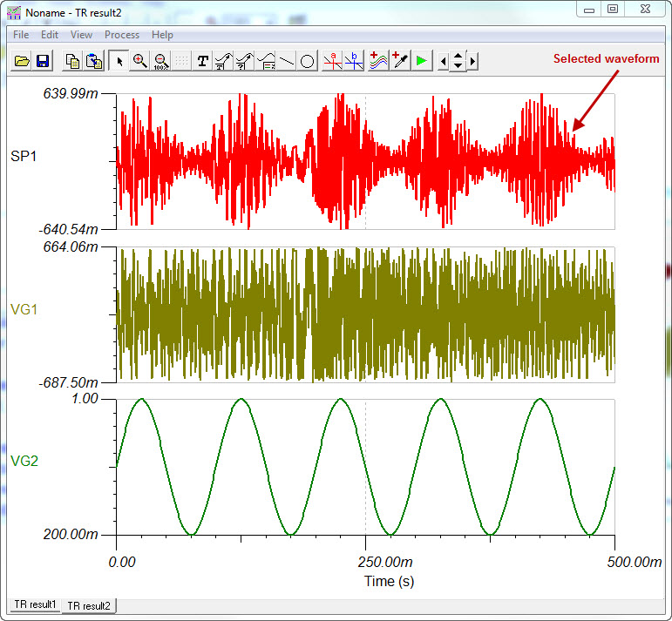Click the down arrow toolbar button
Screen dimensions: 672x621
click(458, 66)
